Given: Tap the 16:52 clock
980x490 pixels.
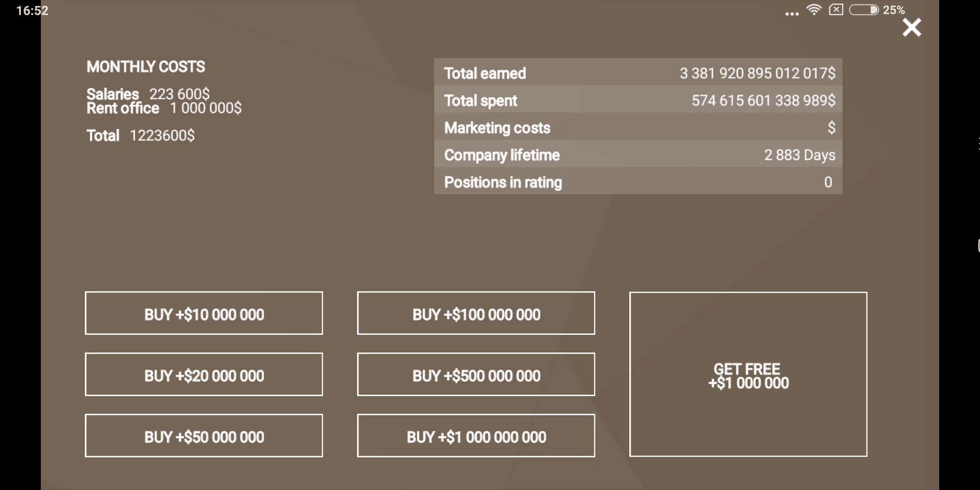Looking at the screenshot, I should pyautogui.click(x=32, y=10).
